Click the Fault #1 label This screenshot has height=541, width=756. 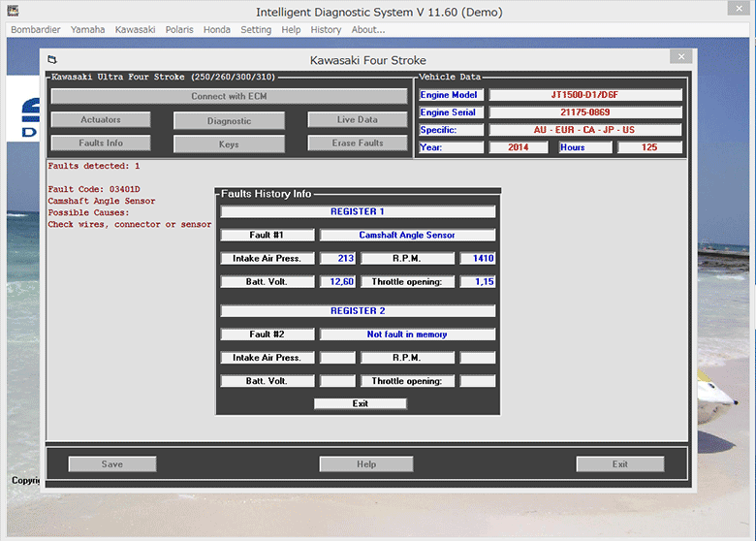tap(268, 235)
